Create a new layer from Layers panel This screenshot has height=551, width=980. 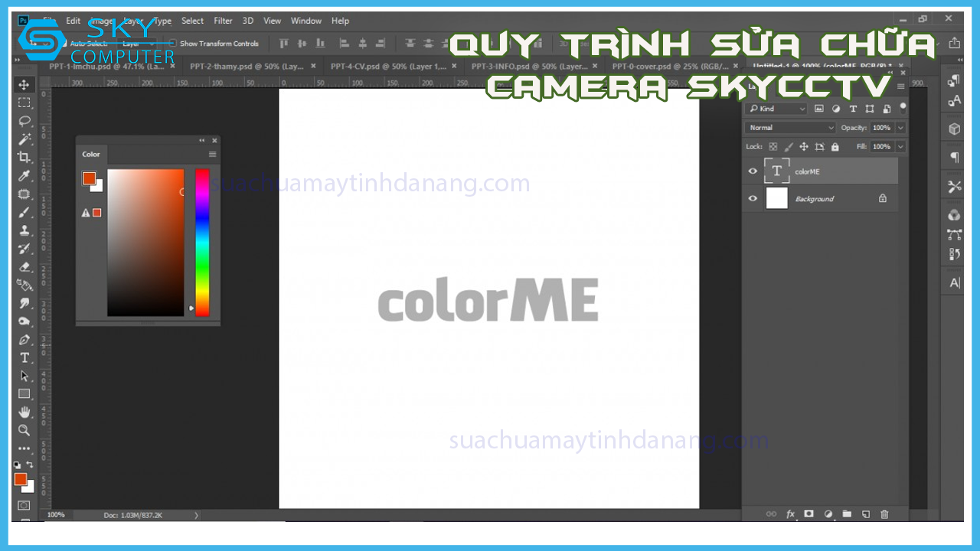866,514
